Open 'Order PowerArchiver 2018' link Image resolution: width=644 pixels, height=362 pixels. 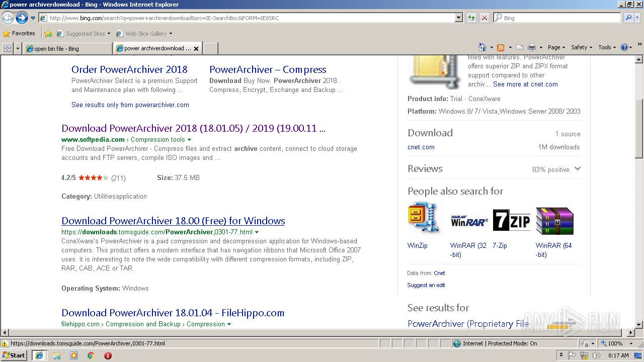click(129, 69)
